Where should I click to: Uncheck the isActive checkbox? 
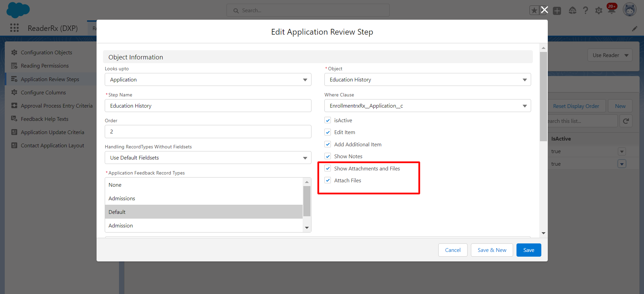(x=328, y=120)
